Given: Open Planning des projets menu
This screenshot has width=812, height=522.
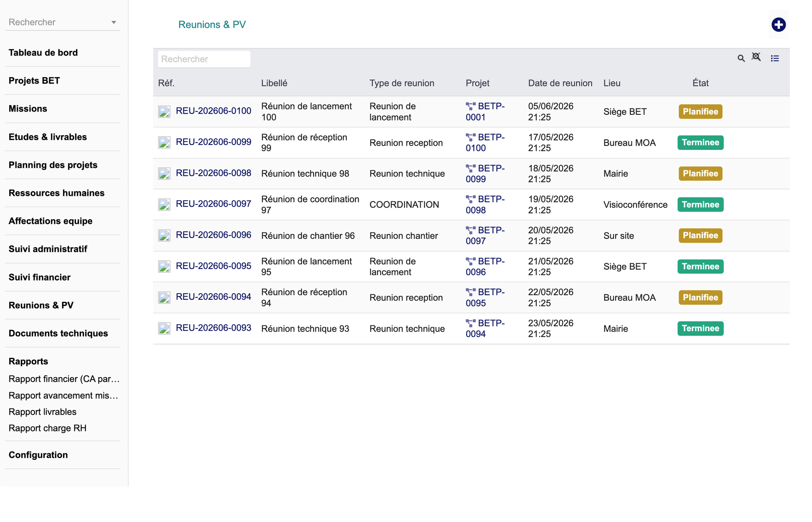Looking at the screenshot, I should click(53, 165).
